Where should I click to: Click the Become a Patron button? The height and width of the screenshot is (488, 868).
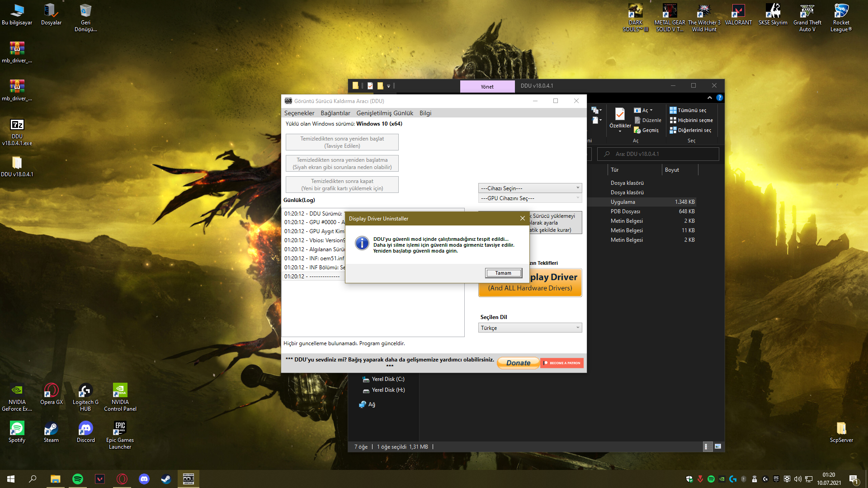coord(562,363)
